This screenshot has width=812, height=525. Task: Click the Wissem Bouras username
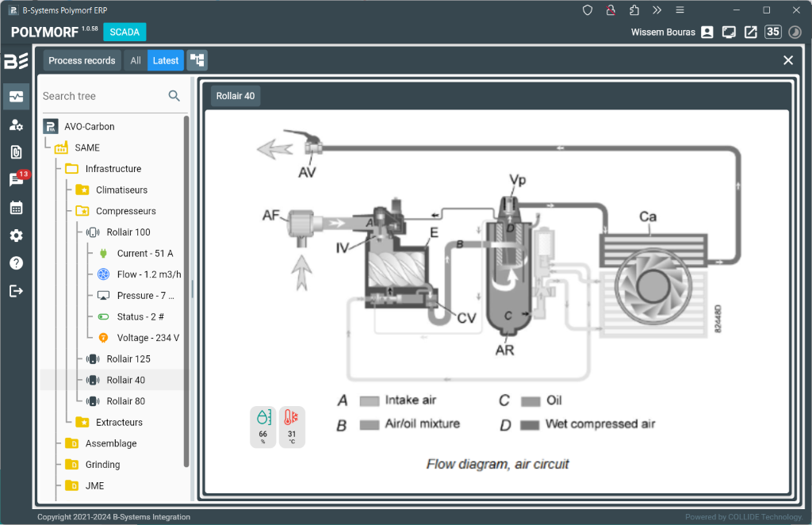(x=663, y=32)
